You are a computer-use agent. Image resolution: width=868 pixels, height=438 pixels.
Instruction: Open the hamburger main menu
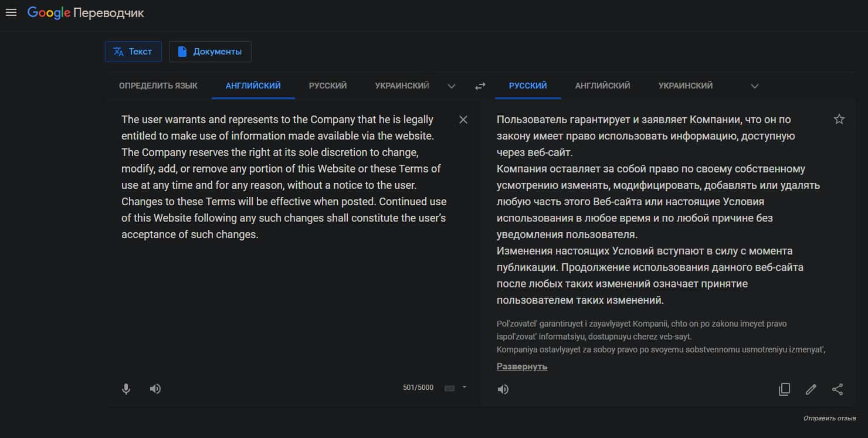[x=11, y=12]
